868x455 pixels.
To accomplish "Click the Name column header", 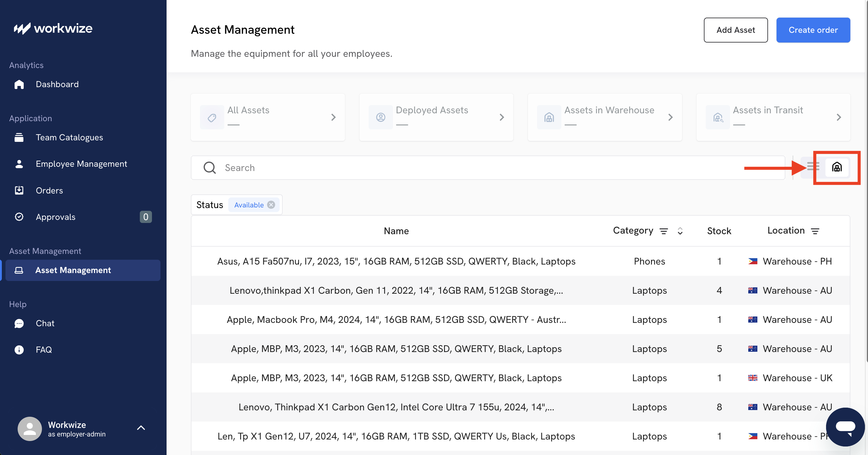I will pos(396,231).
